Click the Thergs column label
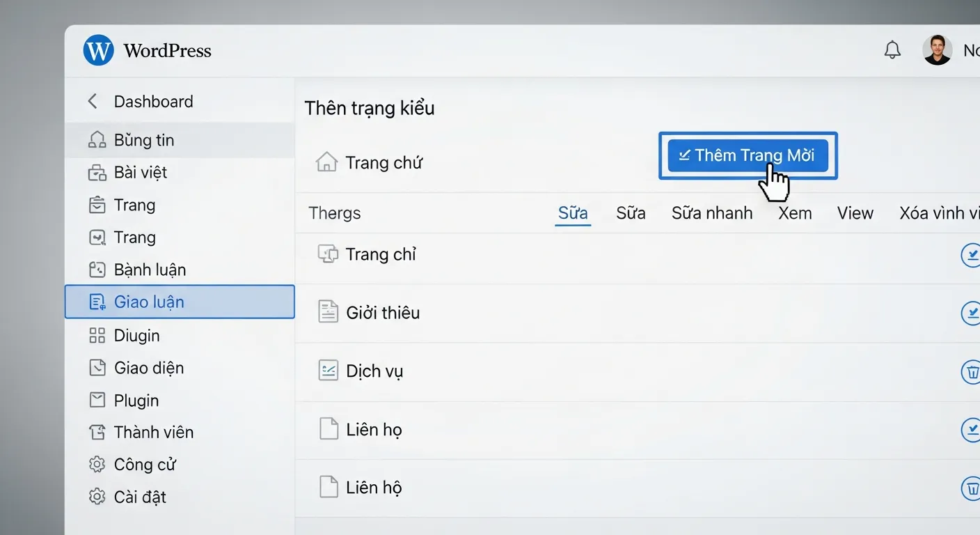The height and width of the screenshot is (535, 980). tap(335, 213)
